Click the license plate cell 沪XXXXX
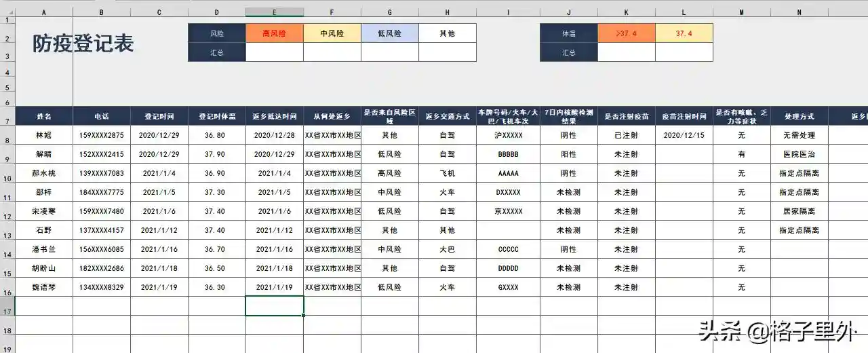Viewport: 868px width, 353px height. (x=508, y=135)
